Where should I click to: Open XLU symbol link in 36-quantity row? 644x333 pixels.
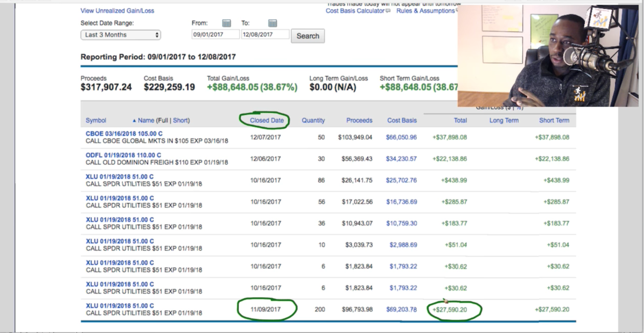coord(120,220)
